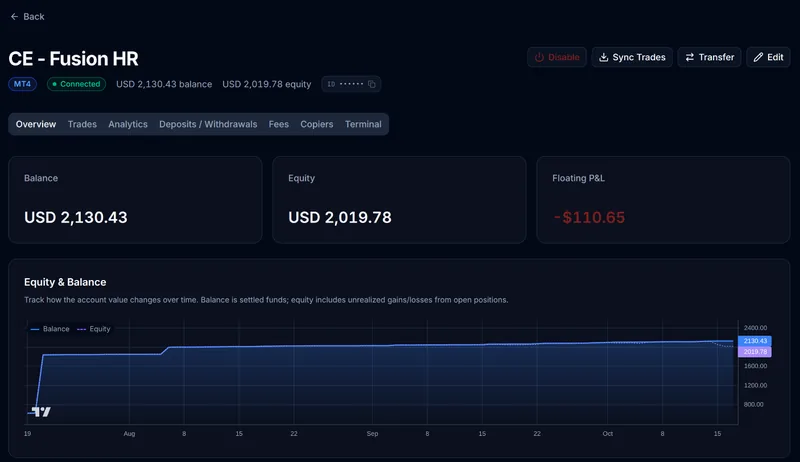Click the Equity card value USD 2,019.78

point(340,217)
